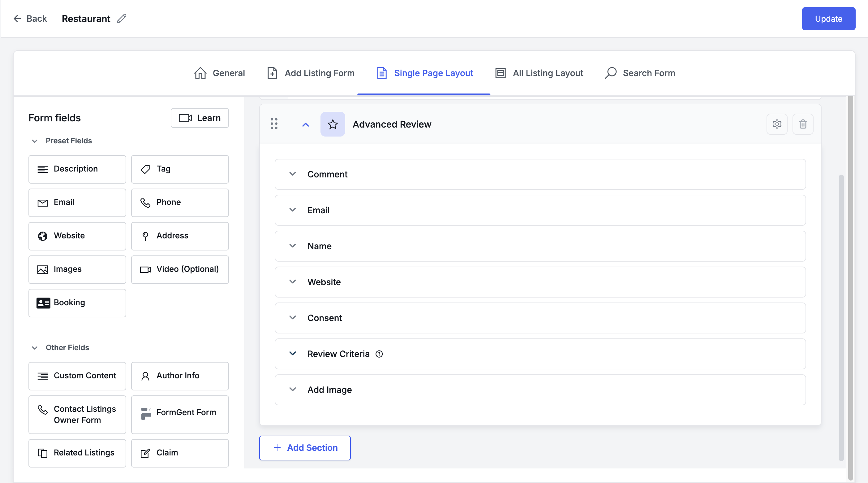Delete the Advanced Review section via trash icon
868x483 pixels.
[803, 124]
